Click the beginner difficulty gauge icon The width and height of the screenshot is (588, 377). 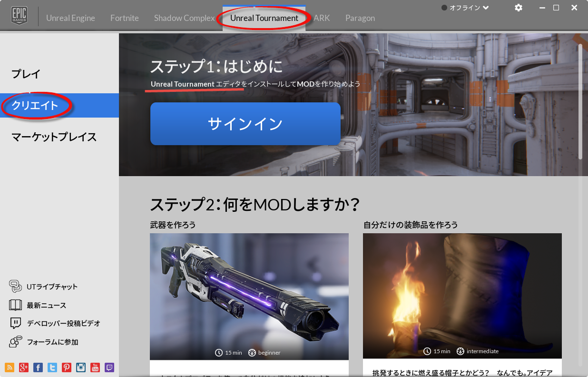[x=252, y=353]
